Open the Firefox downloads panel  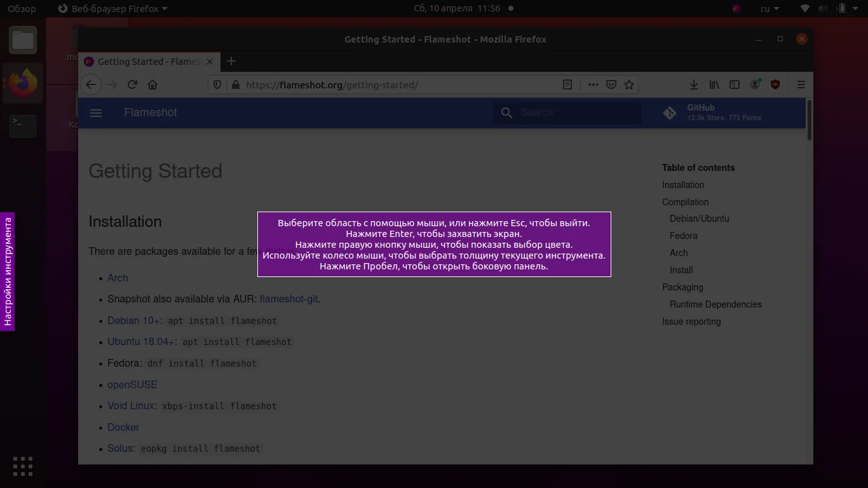pyautogui.click(x=694, y=85)
